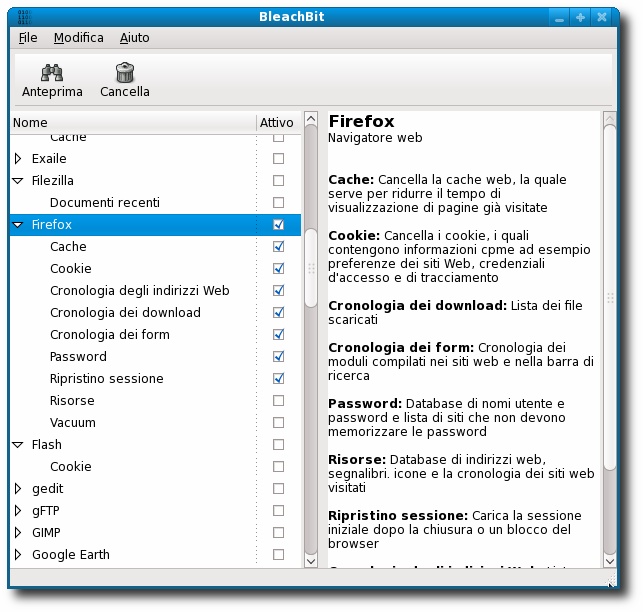
Task: Select the Vacuum row
Action: pos(155,422)
